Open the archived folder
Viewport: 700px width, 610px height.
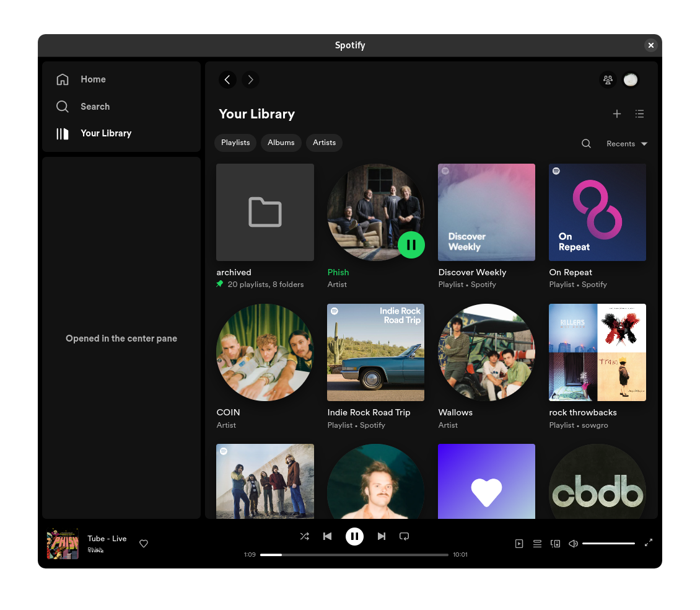[x=265, y=212]
